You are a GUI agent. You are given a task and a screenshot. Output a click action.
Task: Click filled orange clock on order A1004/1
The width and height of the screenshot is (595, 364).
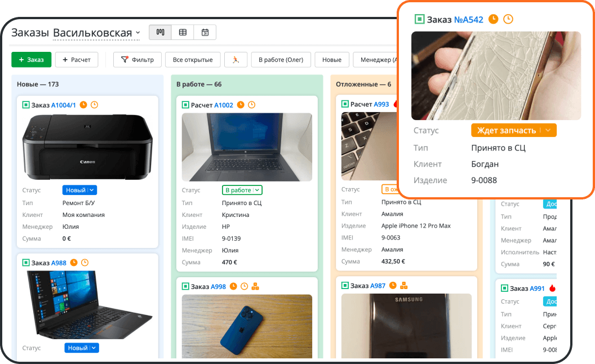83,105
